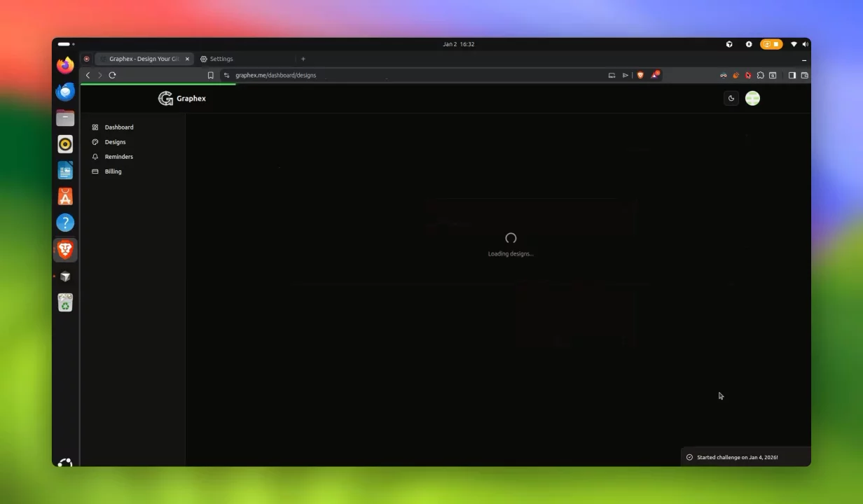Click the orange recording indicator in top bar
Image resolution: width=863 pixels, height=504 pixels.
[x=771, y=44]
